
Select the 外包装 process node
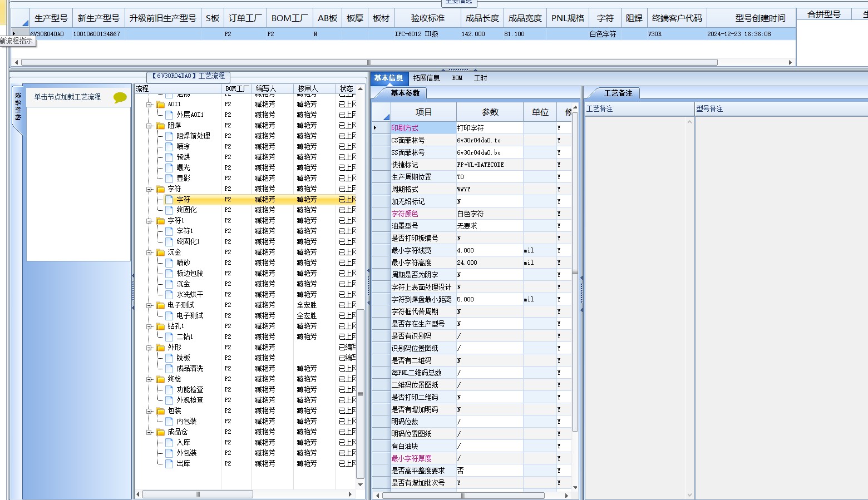pos(186,453)
